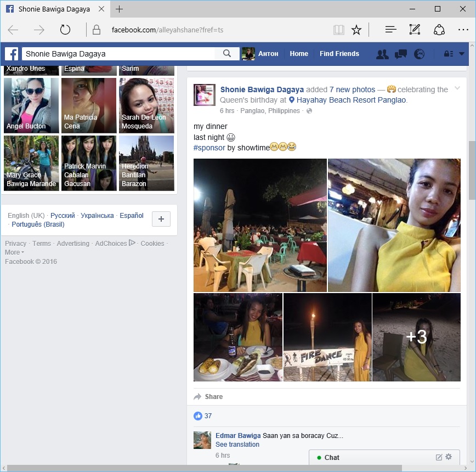
Task: Open Find Friends in the header
Action: pyautogui.click(x=339, y=54)
